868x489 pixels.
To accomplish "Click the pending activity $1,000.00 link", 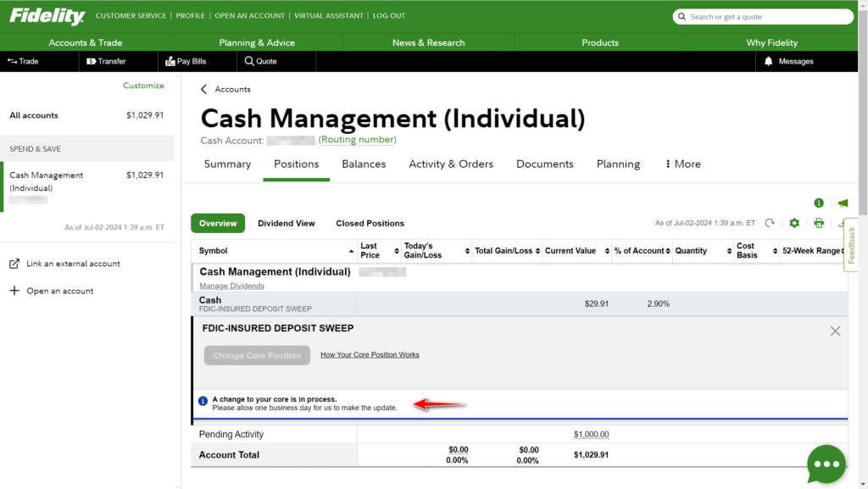I will click(591, 434).
